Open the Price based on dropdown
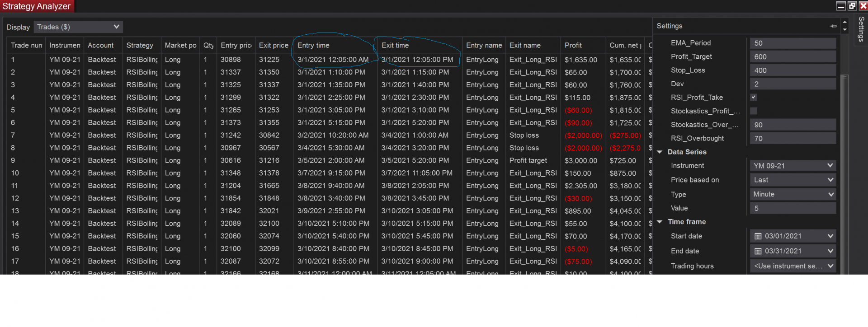This screenshot has width=868, height=327. click(x=793, y=180)
